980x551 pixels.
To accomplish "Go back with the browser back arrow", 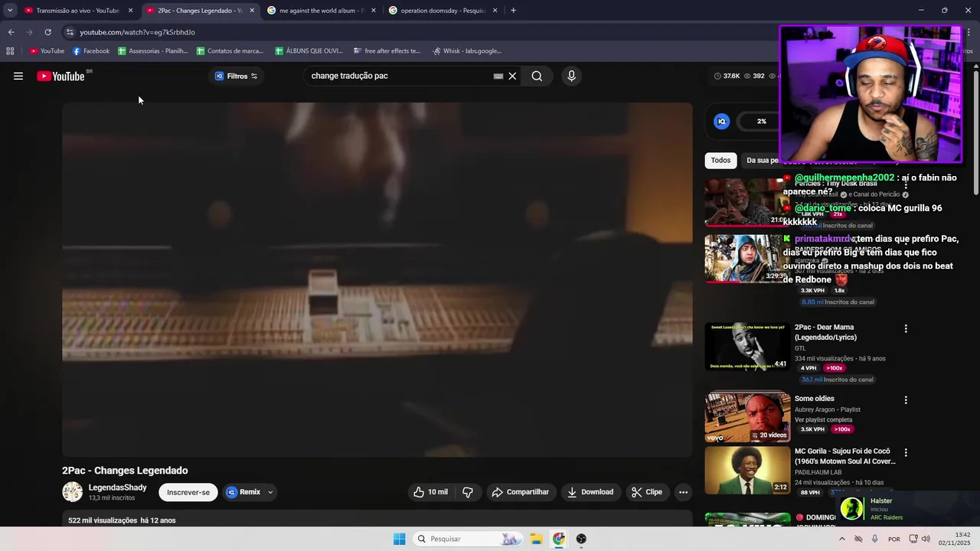I will click(11, 32).
